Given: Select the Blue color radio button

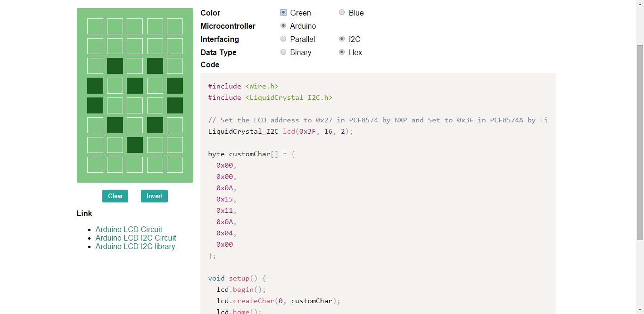Looking at the screenshot, I should pos(342,13).
